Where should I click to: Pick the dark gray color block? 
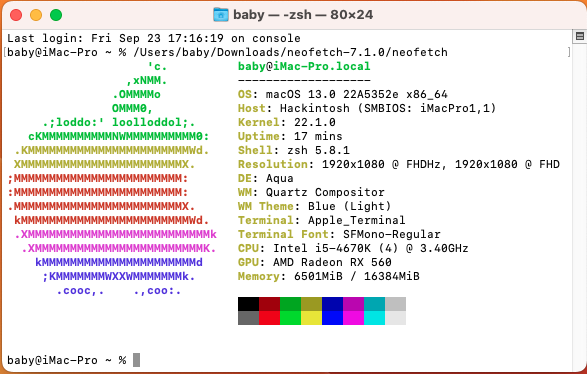click(248, 318)
